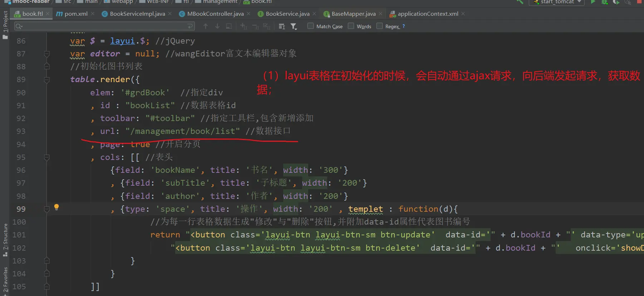Image resolution: width=644 pixels, height=296 pixels.
Task: Click the multiline list icon in find bar
Action: pyautogui.click(x=282, y=26)
